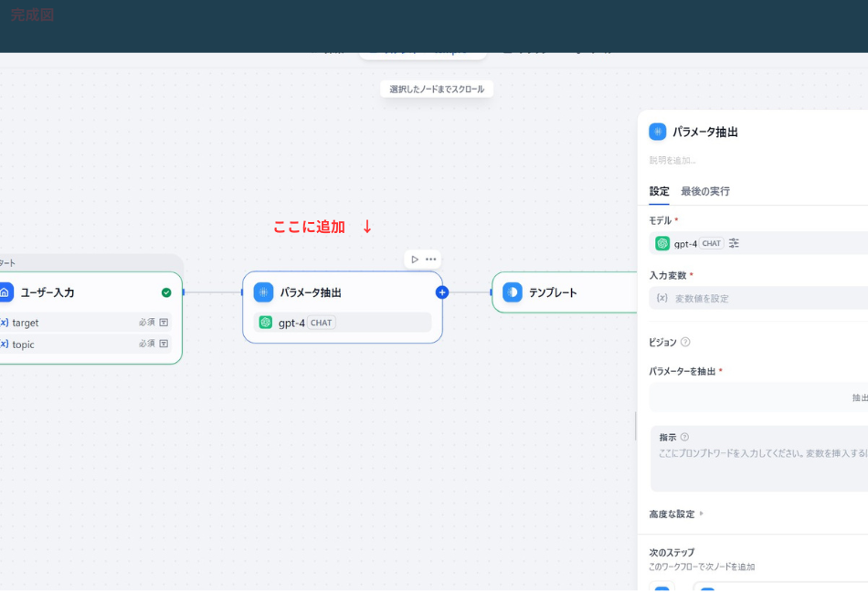Open the more options (...) icon above the node

pos(430,260)
